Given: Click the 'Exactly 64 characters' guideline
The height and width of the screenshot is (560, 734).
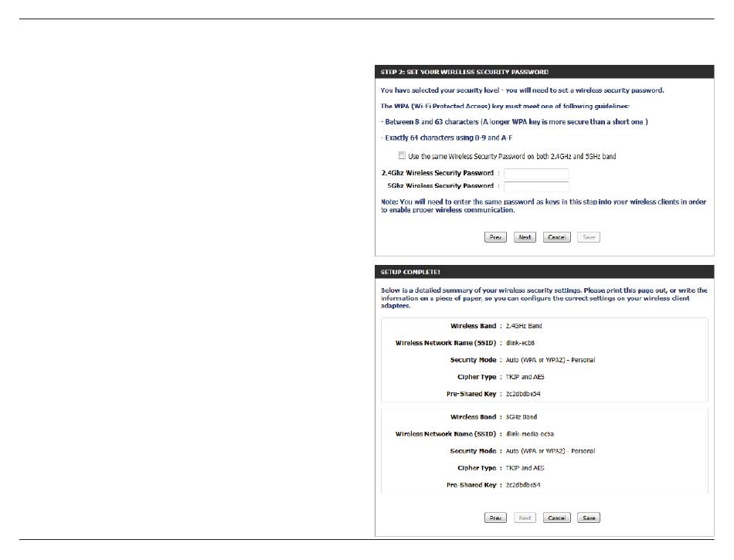Looking at the screenshot, I should [x=446, y=137].
